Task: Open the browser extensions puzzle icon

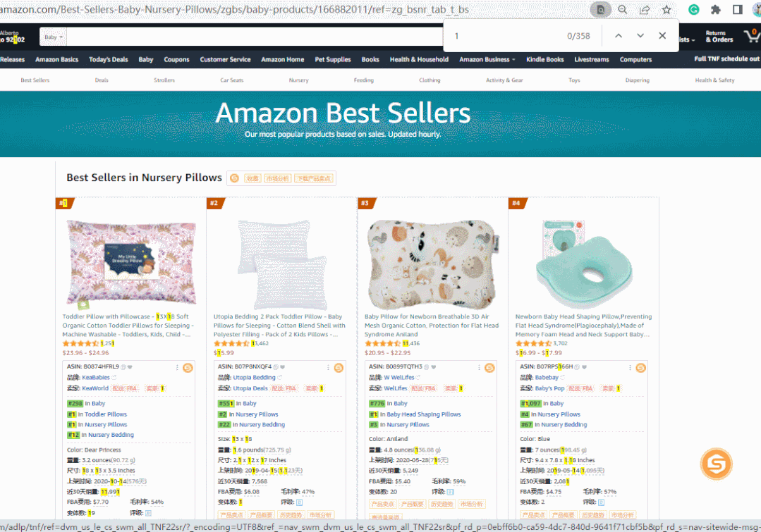Action: click(715, 10)
